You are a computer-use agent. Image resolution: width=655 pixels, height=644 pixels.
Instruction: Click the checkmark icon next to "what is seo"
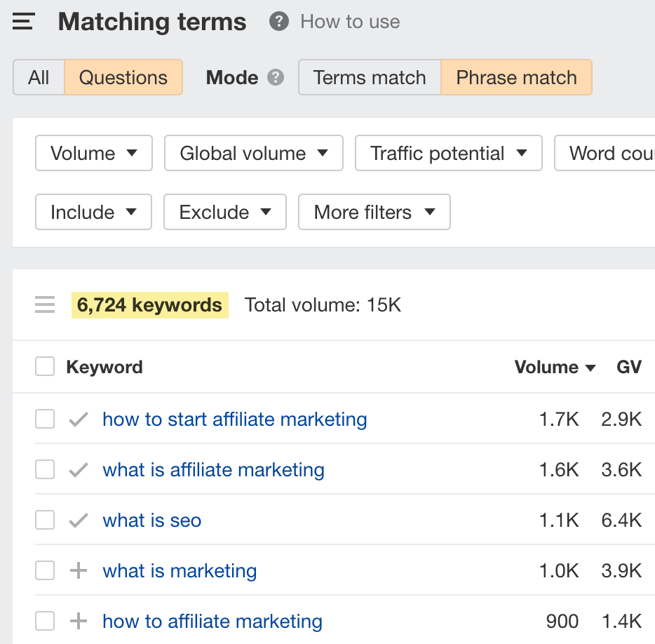point(77,520)
